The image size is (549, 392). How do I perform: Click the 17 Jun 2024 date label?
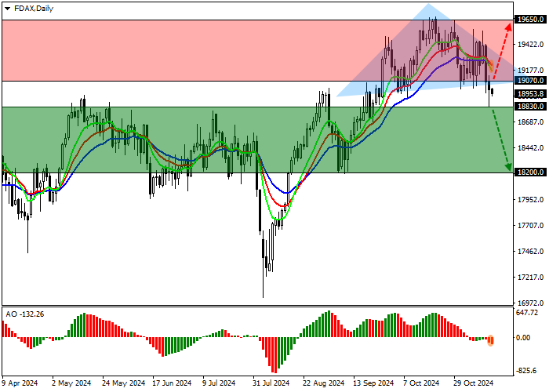tap(172, 383)
